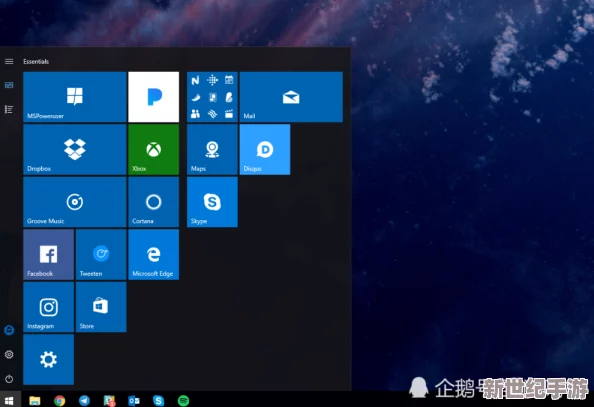Click the small Fitbit dotted-diamond tile

click(x=212, y=80)
